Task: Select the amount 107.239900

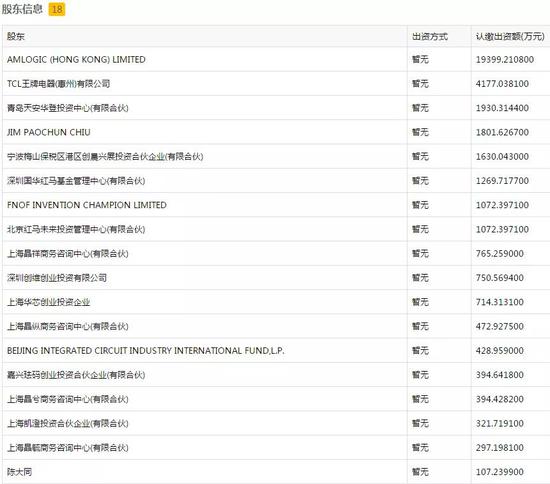Action: point(499,472)
